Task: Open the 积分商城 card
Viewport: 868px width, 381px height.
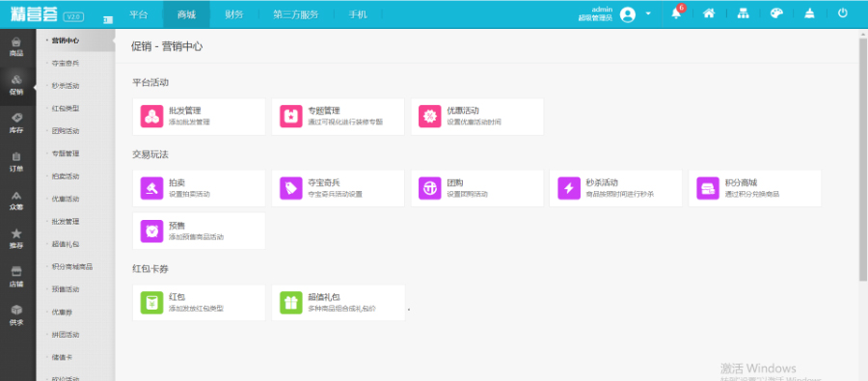Action: click(755, 188)
